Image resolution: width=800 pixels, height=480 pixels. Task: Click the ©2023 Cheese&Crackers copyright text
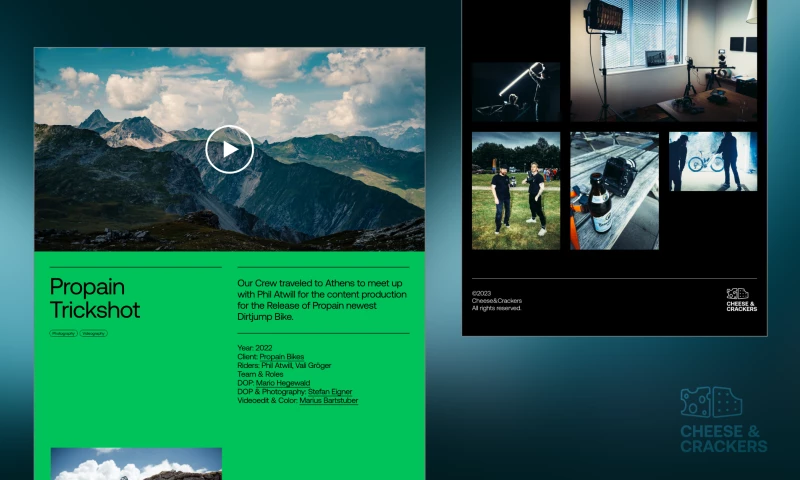pos(497,301)
